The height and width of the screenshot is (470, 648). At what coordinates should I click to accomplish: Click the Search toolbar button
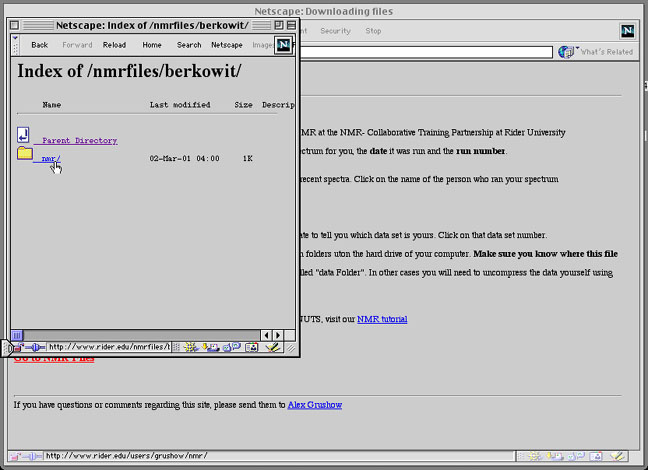189,45
